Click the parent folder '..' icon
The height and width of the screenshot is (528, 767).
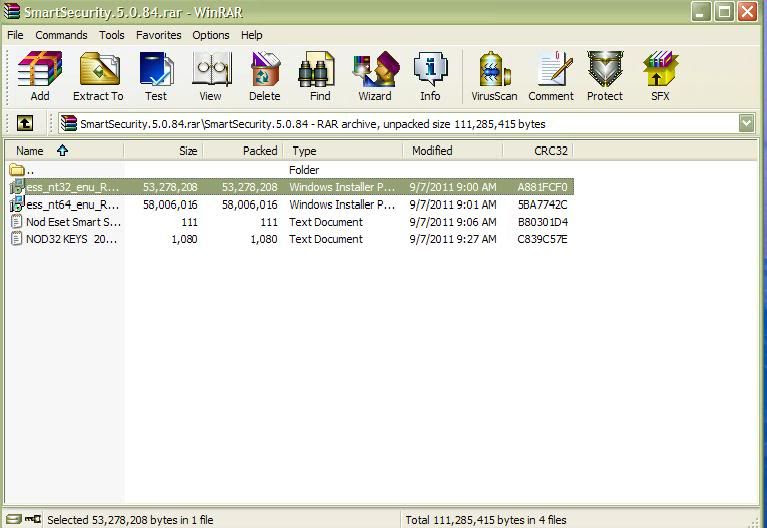click(17, 170)
